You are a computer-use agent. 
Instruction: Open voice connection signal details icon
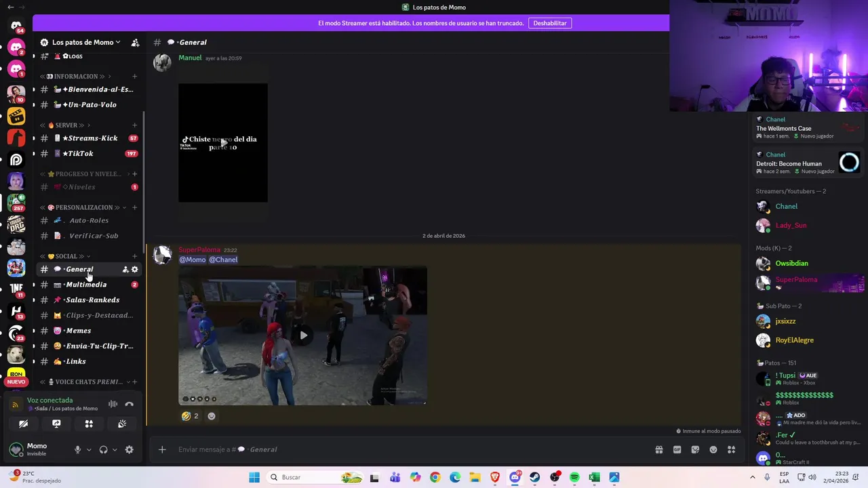coord(15,405)
